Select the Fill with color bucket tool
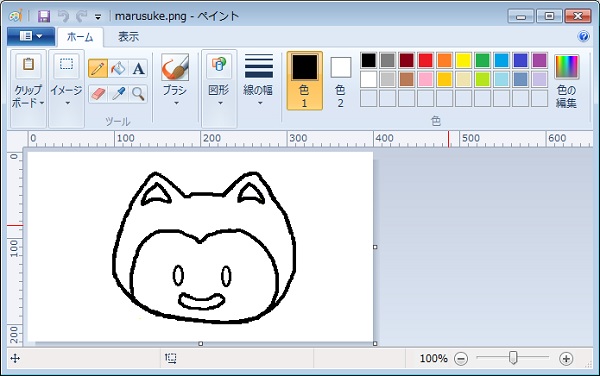Image resolution: width=600 pixels, height=376 pixels. point(118,68)
